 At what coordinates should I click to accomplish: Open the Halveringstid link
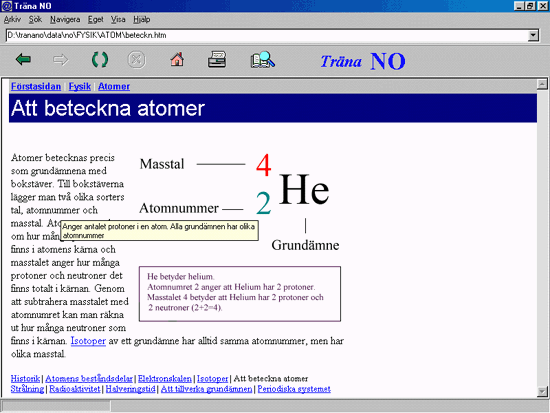click(130, 389)
